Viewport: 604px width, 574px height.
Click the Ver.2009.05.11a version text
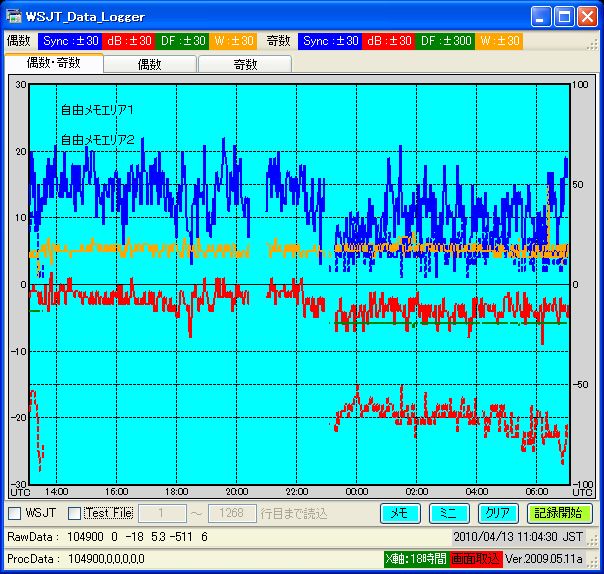click(x=544, y=559)
